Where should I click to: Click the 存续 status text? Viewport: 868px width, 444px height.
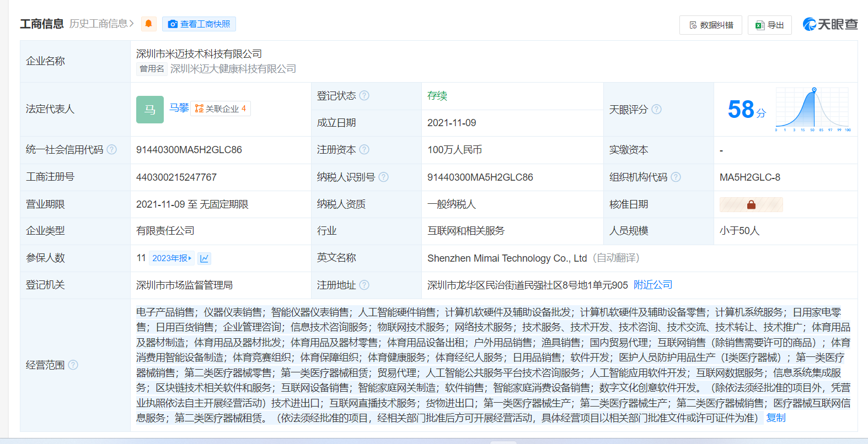(437, 95)
